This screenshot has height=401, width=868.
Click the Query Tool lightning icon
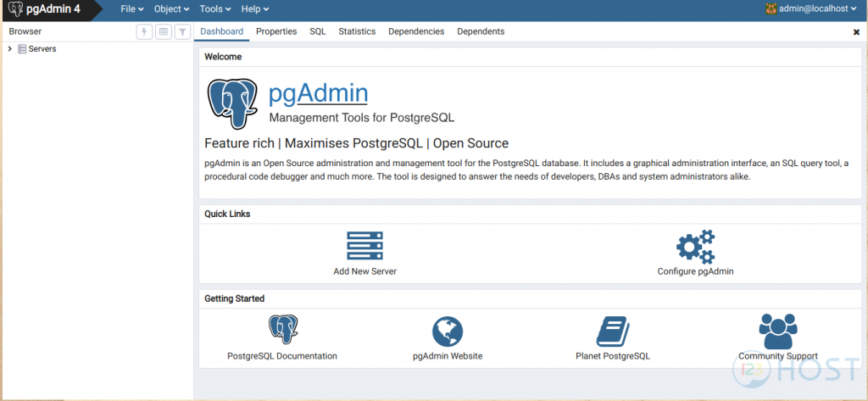tap(145, 31)
